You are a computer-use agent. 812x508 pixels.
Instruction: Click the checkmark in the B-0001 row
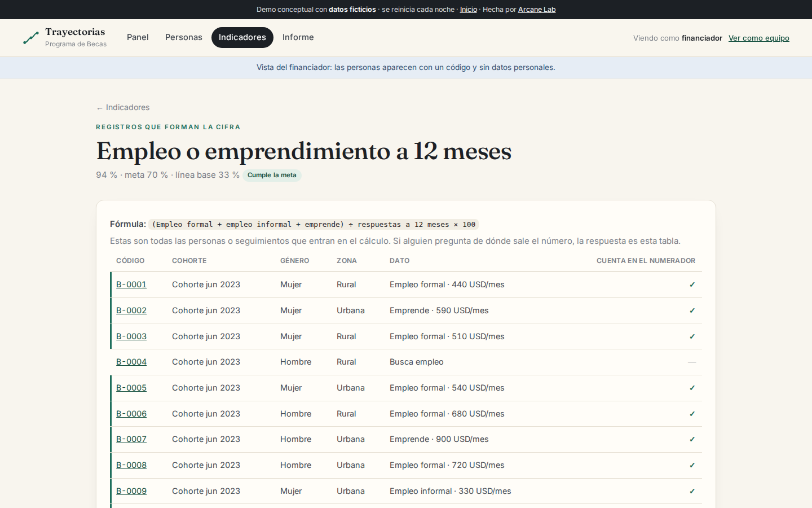tap(692, 284)
